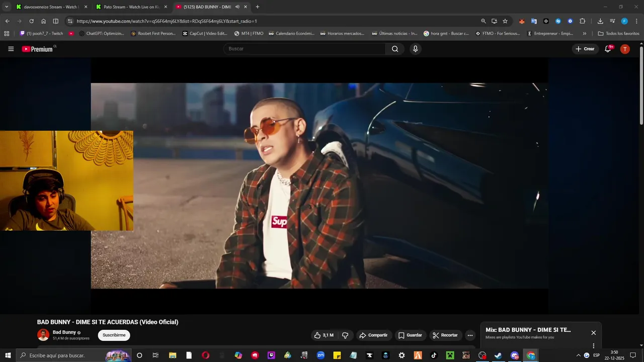Image resolution: width=644 pixels, height=362 pixels.
Task: Focus the YouTube Buscar search field
Action: pos(304,49)
